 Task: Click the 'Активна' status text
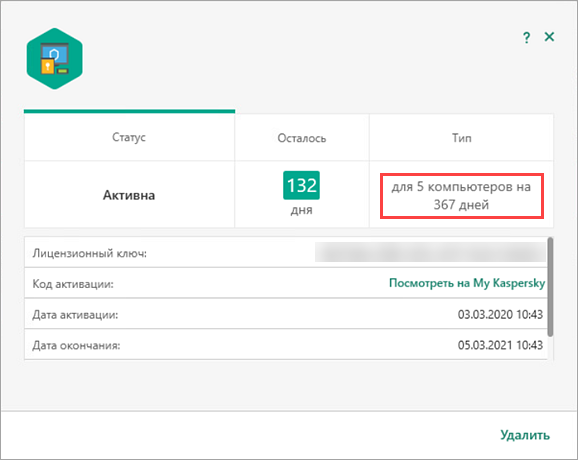(x=129, y=195)
